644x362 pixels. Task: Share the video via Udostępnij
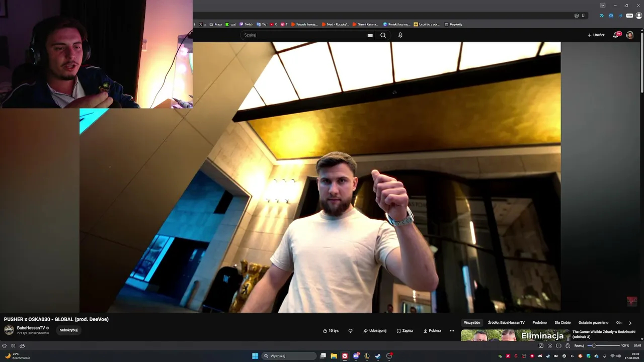[375, 331]
